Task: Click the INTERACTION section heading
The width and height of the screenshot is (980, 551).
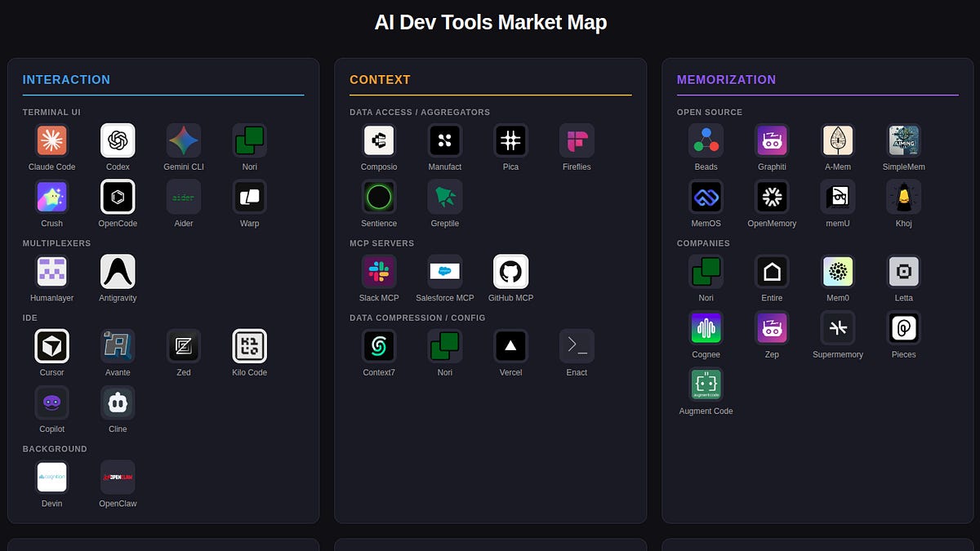Action: tap(66, 80)
